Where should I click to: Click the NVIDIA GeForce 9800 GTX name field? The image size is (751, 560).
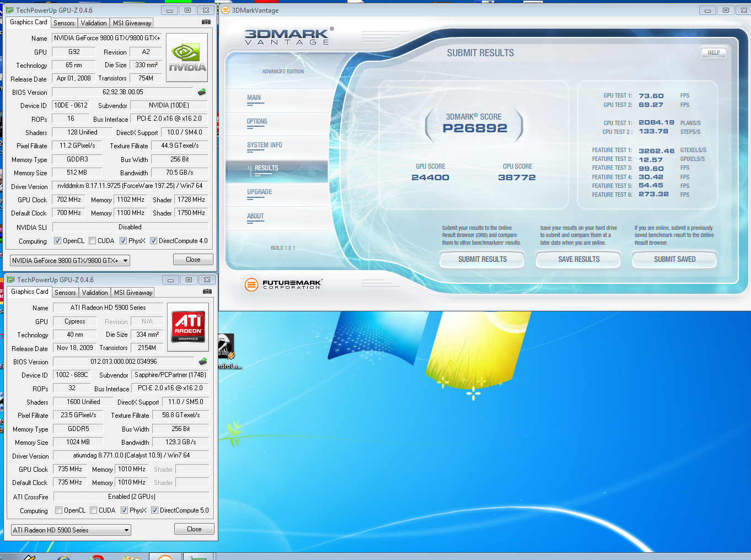tap(107, 38)
